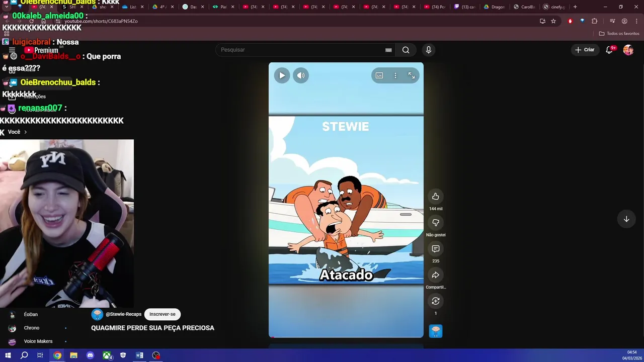Play the paused Shorts video
The width and height of the screenshot is (644, 362).
(282, 75)
